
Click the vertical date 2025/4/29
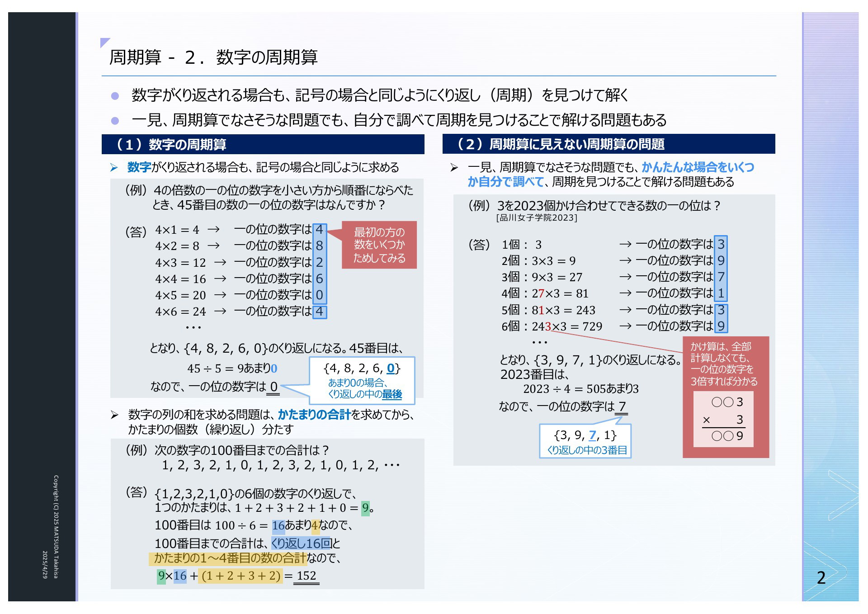pyautogui.click(x=45, y=565)
